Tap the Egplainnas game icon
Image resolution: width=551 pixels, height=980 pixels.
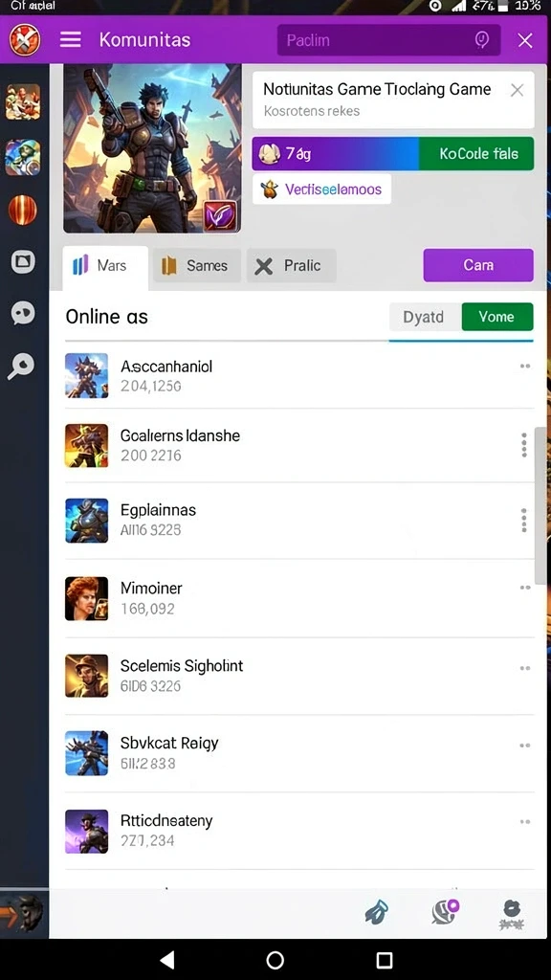point(87,520)
